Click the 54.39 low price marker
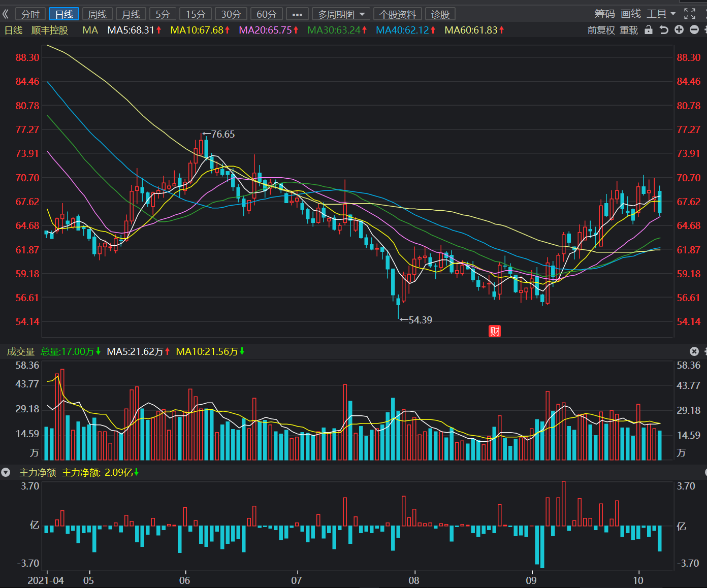The height and width of the screenshot is (588, 707). pyautogui.click(x=415, y=320)
